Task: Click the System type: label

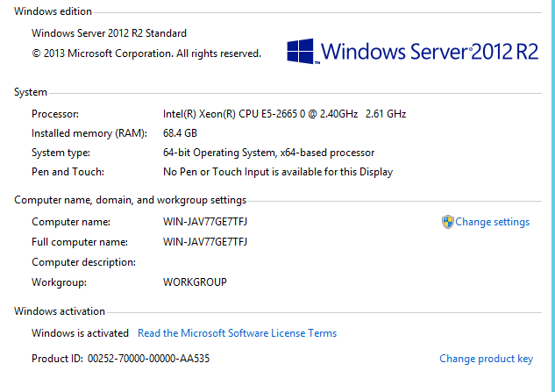Action: point(60,153)
